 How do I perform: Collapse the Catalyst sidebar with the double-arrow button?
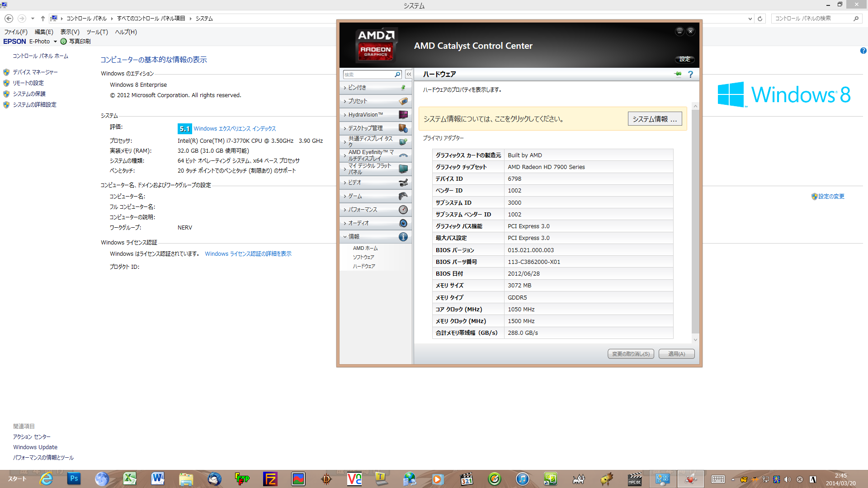[409, 74]
